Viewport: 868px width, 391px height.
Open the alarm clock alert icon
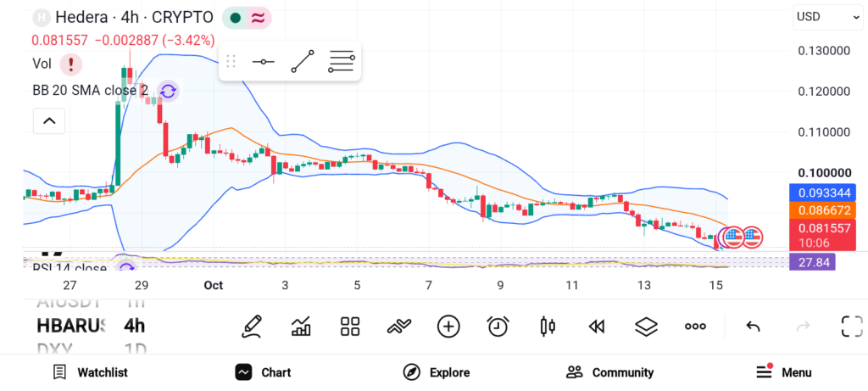pos(498,327)
